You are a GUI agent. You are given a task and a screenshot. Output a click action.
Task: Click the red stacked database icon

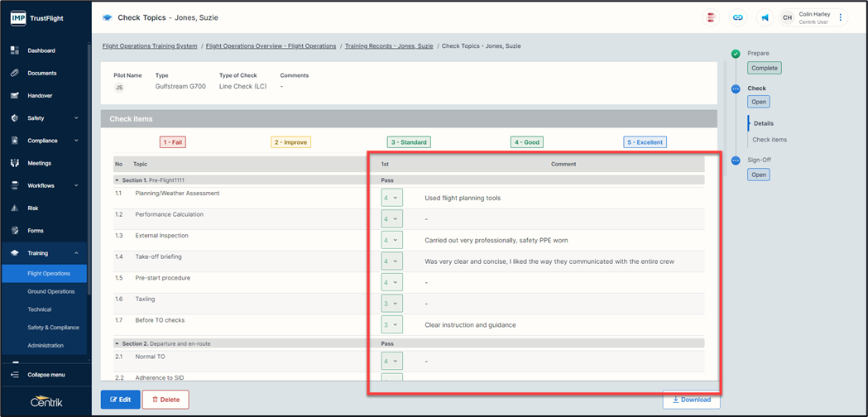click(711, 17)
